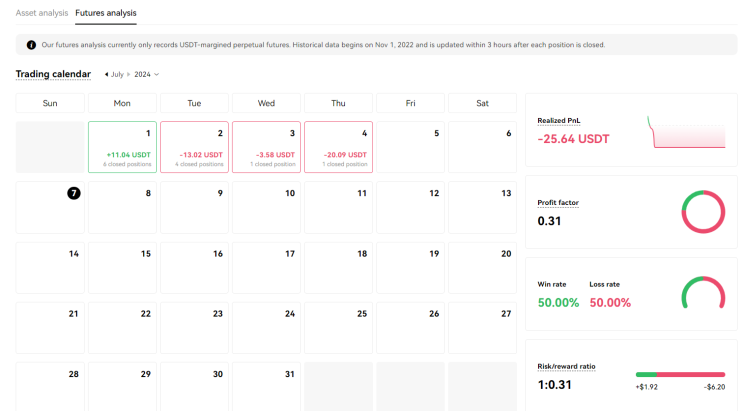The width and height of the screenshot is (743, 411).
Task: Click the Realized PnL label
Action: click(559, 120)
